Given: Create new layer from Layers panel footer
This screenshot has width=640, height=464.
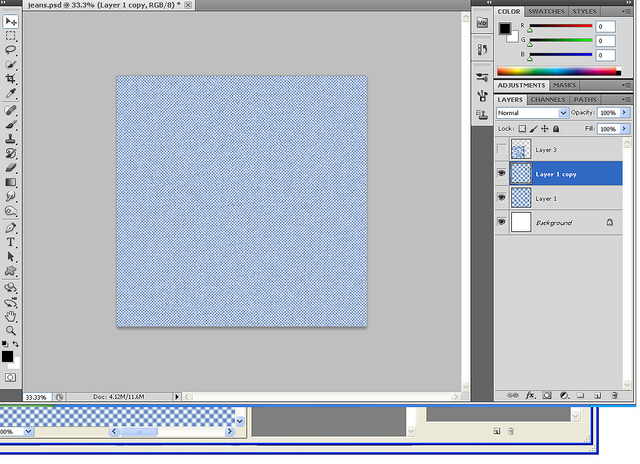Looking at the screenshot, I should (598, 395).
